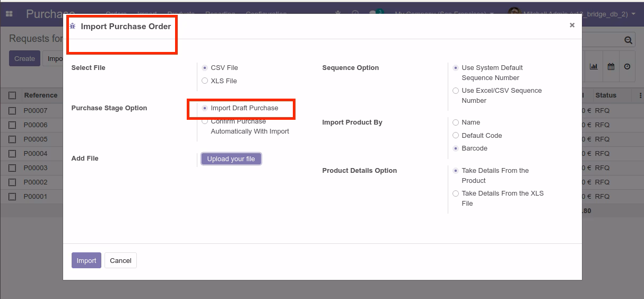Screen dimensions: 644x299
Task: Tick checkbox for order P00001
Action: pyautogui.click(x=12, y=197)
